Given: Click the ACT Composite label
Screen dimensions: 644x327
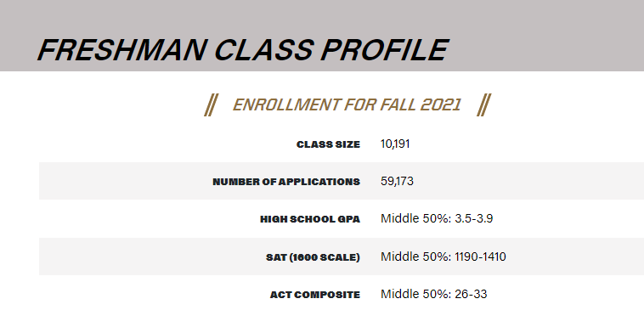Looking at the screenshot, I should pos(315,295).
